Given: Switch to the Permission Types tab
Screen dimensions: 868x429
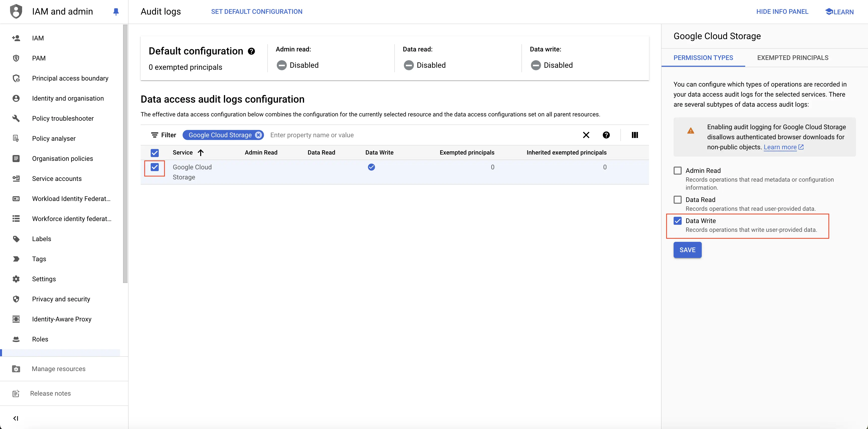Looking at the screenshot, I should (x=703, y=57).
